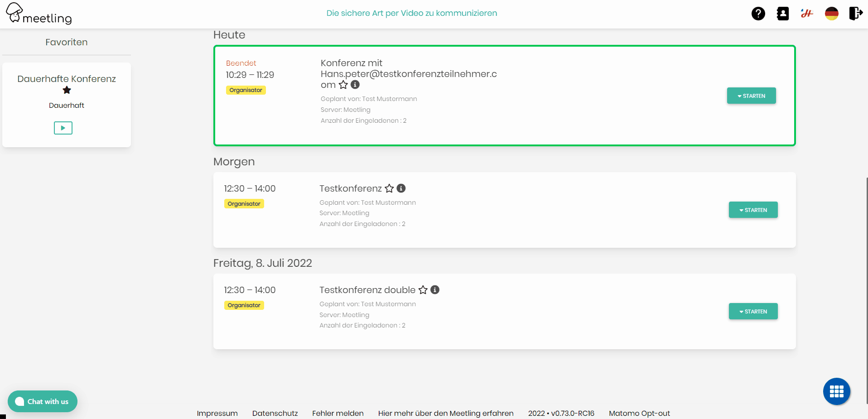The image size is (868, 419).
Task: Click the Fehler melden link
Action: [x=338, y=413]
